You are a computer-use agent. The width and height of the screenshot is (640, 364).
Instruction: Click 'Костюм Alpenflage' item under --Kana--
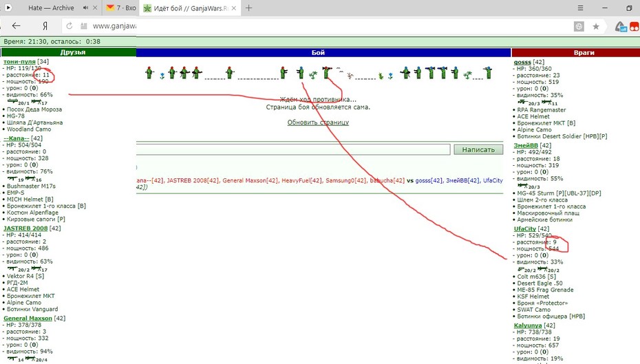(32, 213)
